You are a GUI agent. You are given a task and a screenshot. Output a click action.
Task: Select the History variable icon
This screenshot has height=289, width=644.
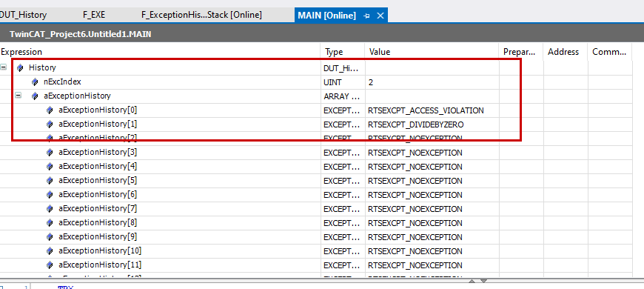[x=20, y=67]
